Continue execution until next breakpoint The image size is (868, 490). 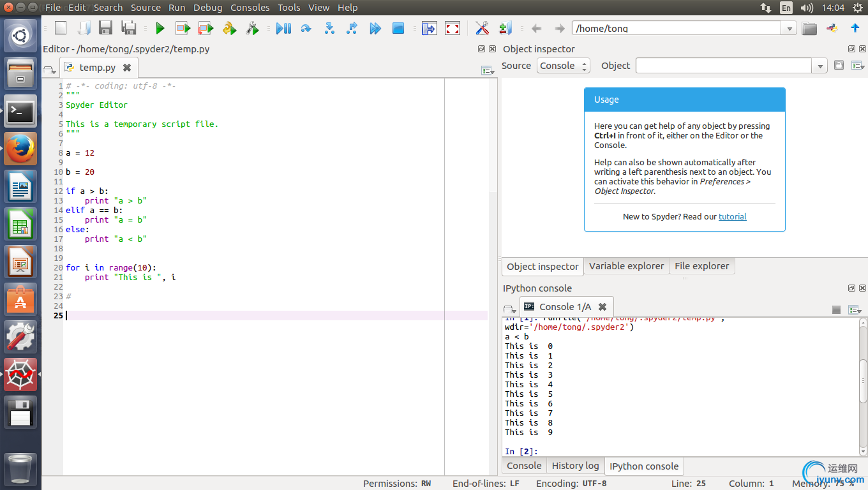(375, 28)
